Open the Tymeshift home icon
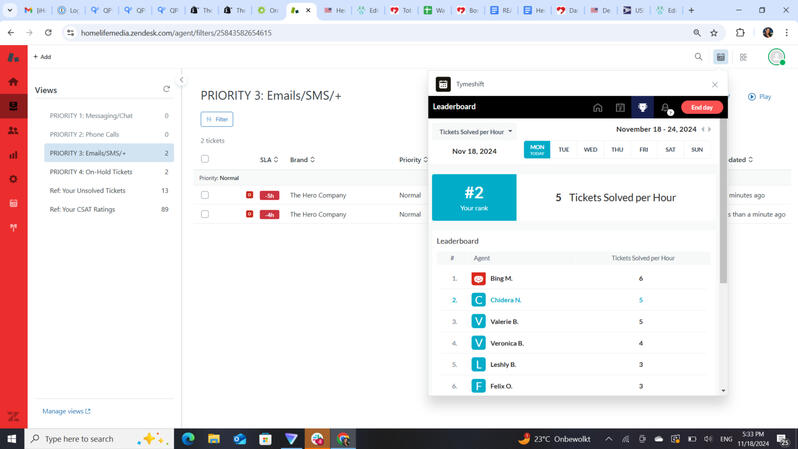Image resolution: width=798 pixels, height=449 pixels. [x=597, y=107]
